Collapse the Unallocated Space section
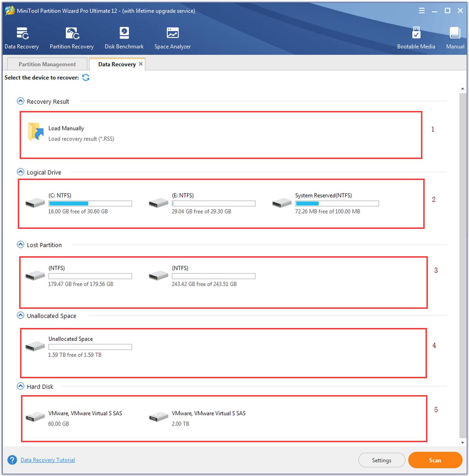 pos(21,315)
